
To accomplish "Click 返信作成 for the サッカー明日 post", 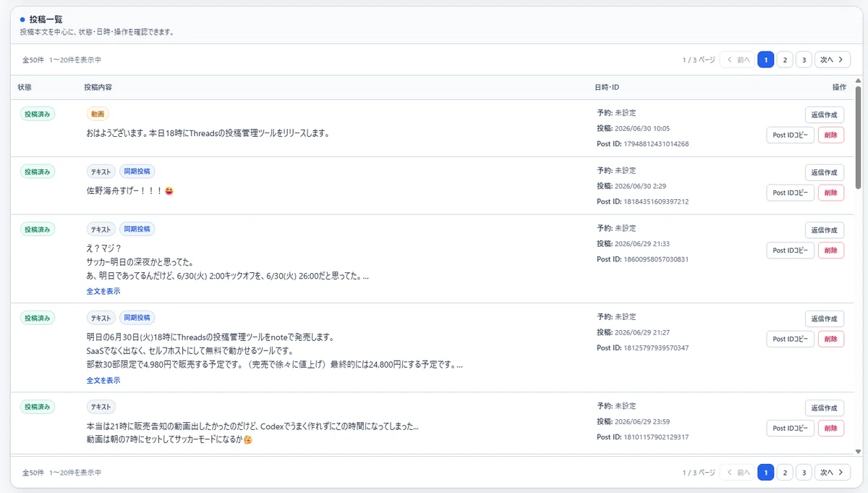I will pos(824,230).
